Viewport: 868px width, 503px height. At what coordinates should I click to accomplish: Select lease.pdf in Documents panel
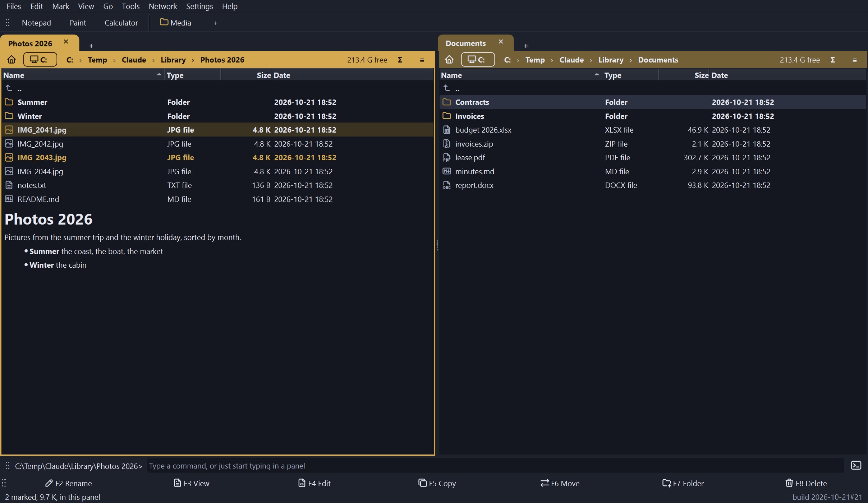(x=653, y=157)
